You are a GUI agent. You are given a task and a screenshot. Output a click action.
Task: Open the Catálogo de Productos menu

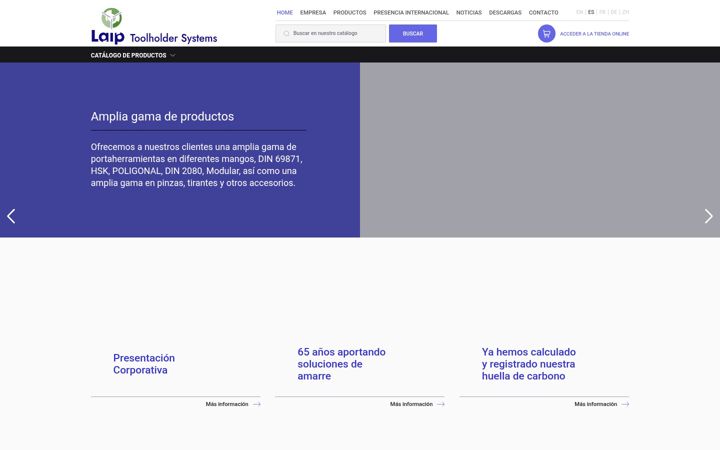(x=128, y=55)
